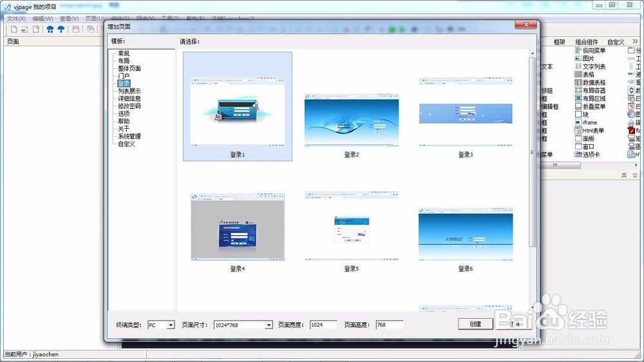Select the 表格 table component
Screen dimensions: 644x362
click(585, 74)
